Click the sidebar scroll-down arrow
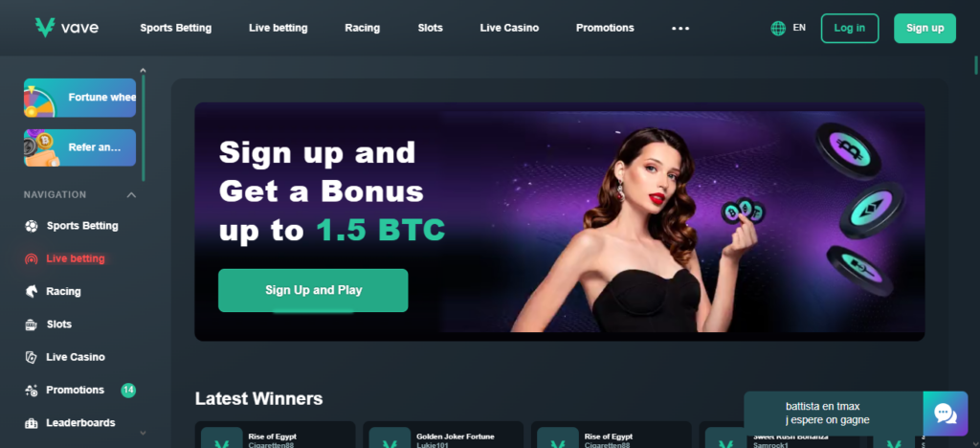 point(143,433)
